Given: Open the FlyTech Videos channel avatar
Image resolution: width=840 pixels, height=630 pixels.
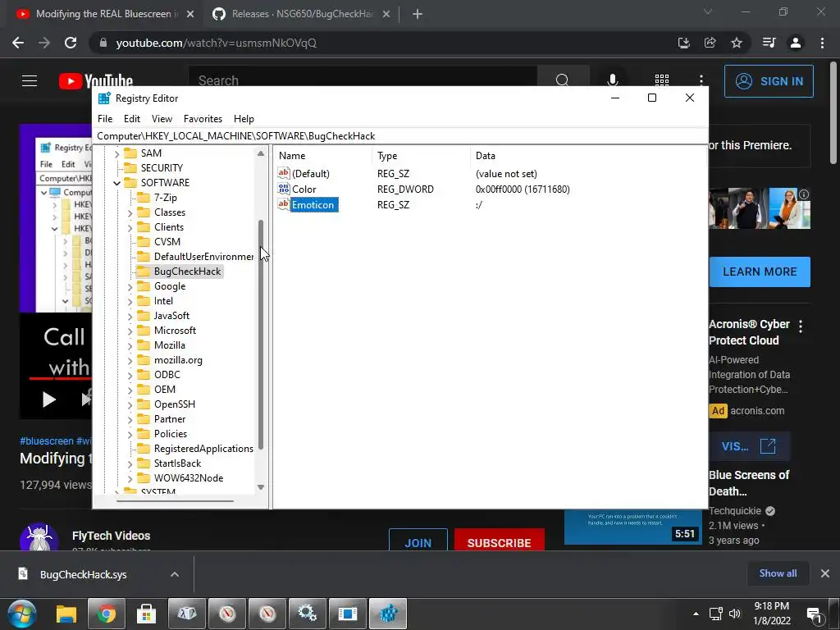Looking at the screenshot, I should click(39, 537).
